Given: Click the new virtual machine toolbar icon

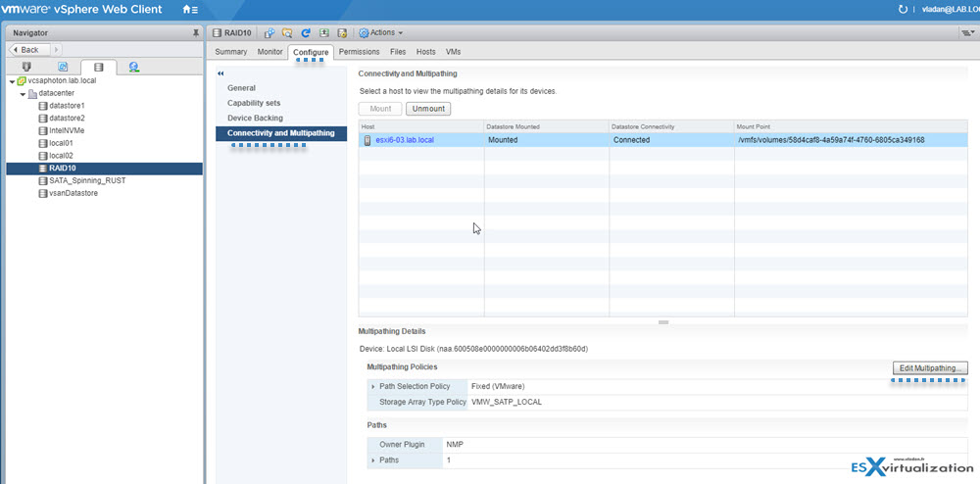Looking at the screenshot, I should [x=269, y=33].
